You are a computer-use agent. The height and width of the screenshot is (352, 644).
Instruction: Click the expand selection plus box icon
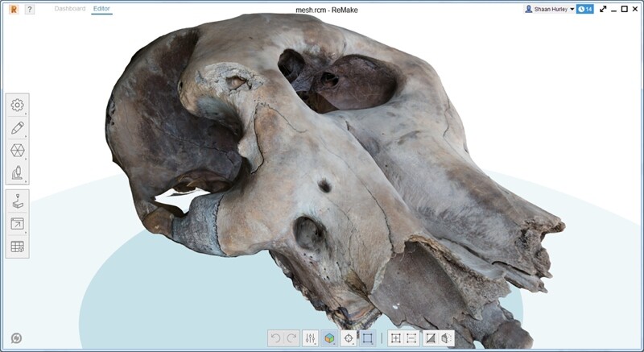tap(395, 339)
